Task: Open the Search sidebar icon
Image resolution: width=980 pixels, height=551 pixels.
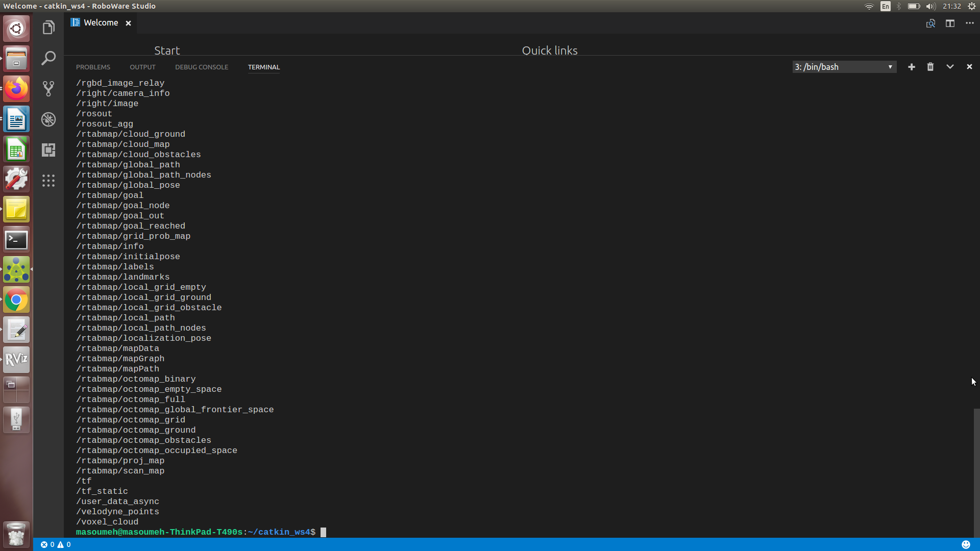Action: point(48,58)
